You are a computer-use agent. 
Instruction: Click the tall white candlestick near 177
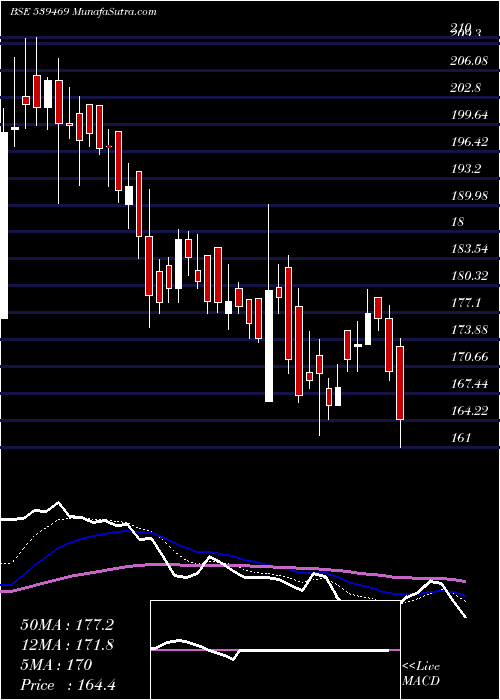tap(269, 346)
